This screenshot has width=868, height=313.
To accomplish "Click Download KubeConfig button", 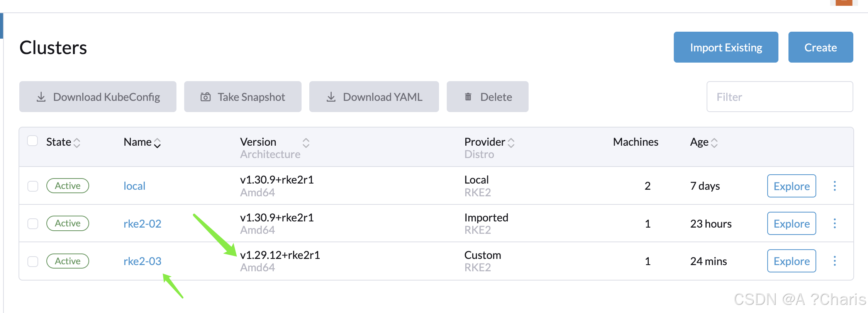I will 98,97.
